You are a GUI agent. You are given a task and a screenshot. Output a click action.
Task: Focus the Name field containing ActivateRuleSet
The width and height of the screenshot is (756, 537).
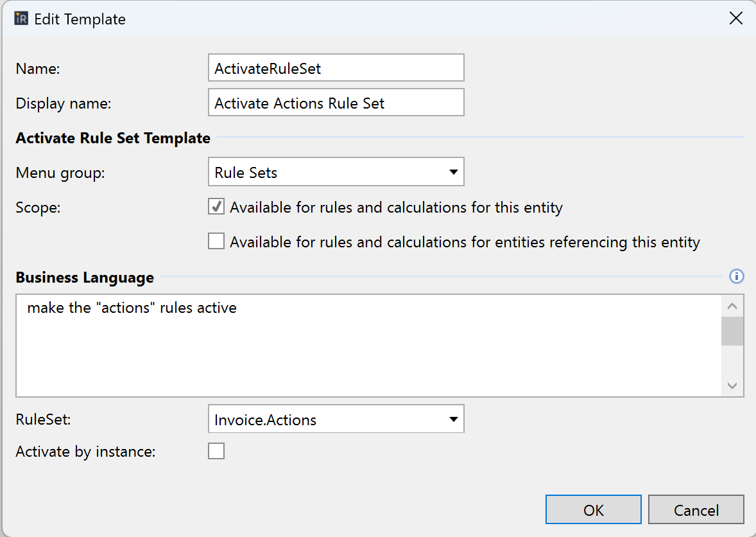(336, 68)
